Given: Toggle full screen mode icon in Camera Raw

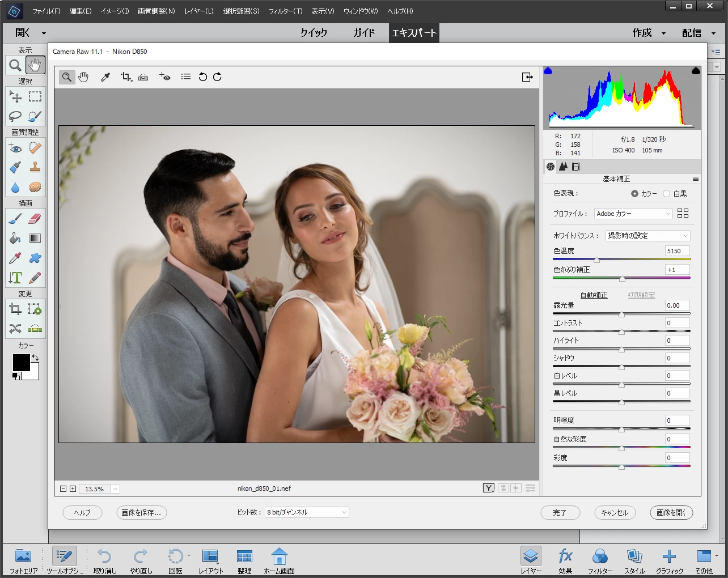Looking at the screenshot, I should (x=527, y=77).
